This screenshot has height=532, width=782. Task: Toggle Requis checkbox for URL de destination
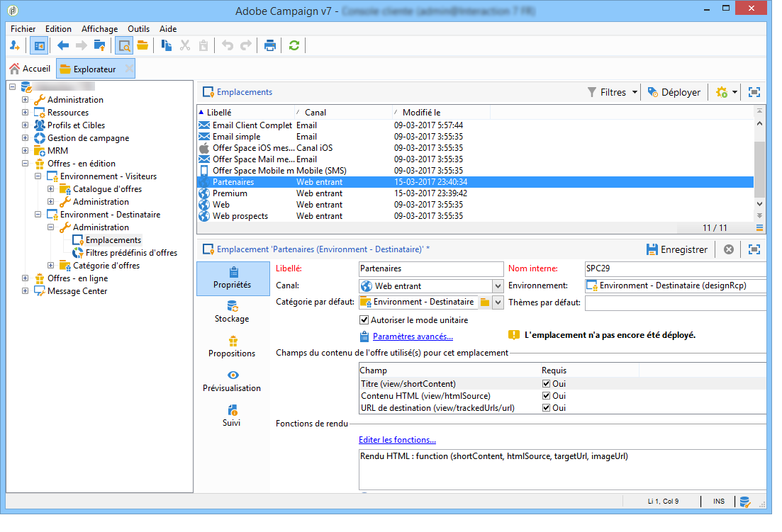tap(546, 407)
